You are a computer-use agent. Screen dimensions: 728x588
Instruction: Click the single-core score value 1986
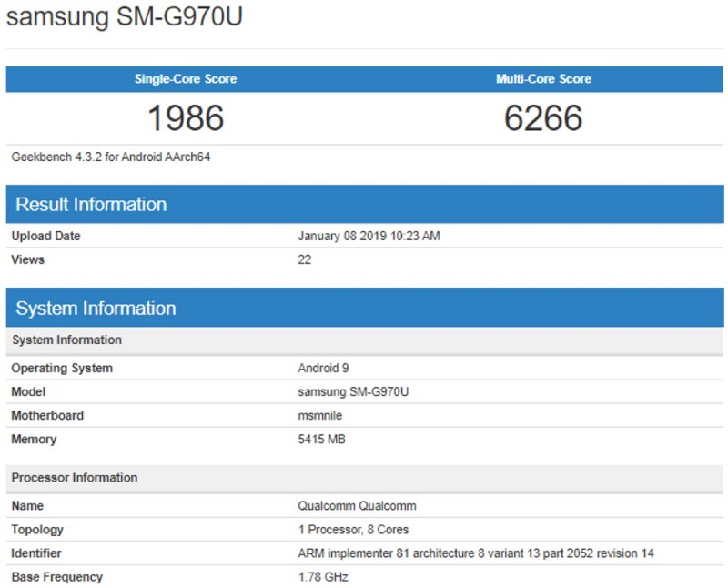point(186,118)
